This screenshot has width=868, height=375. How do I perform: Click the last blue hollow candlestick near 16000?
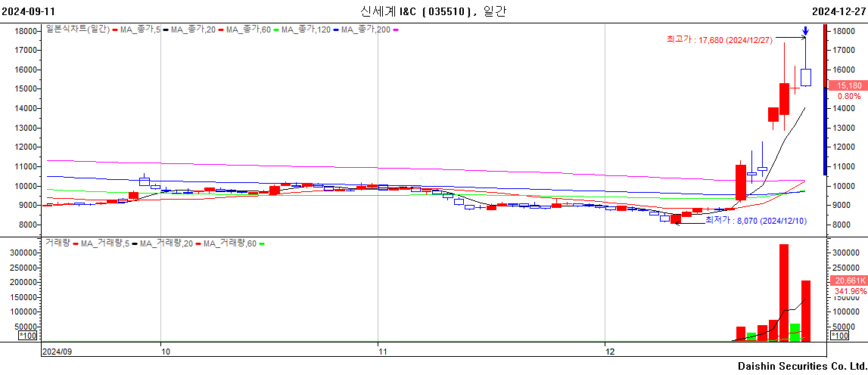coord(806,77)
